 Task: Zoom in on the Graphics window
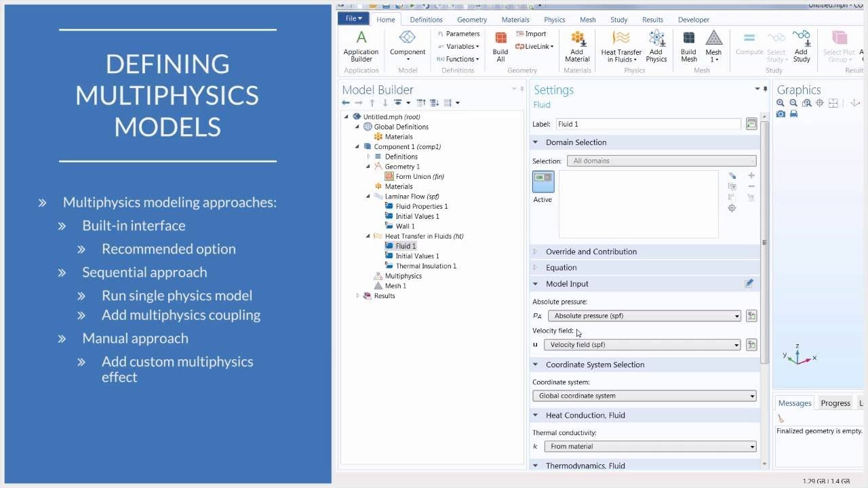point(781,103)
